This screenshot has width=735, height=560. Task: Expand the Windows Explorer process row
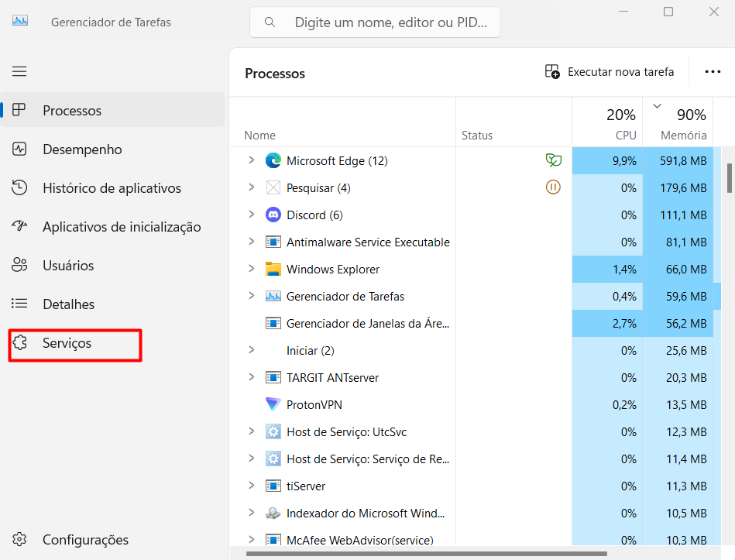251,269
